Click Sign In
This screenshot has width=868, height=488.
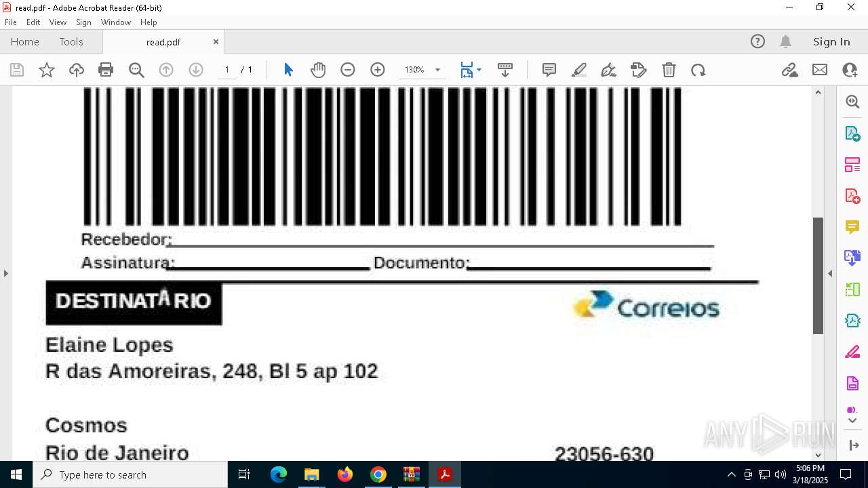[831, 41]
